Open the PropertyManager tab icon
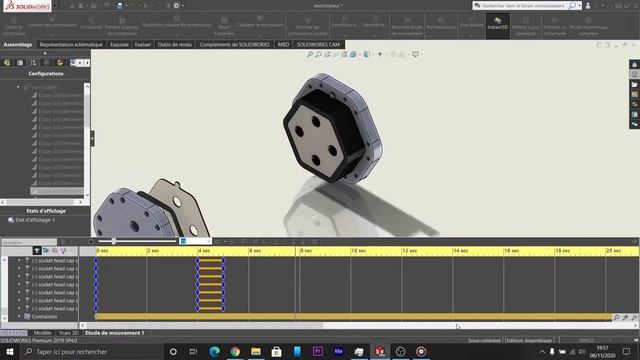Screen dimensions: 640x360 (x=20, y=62)
